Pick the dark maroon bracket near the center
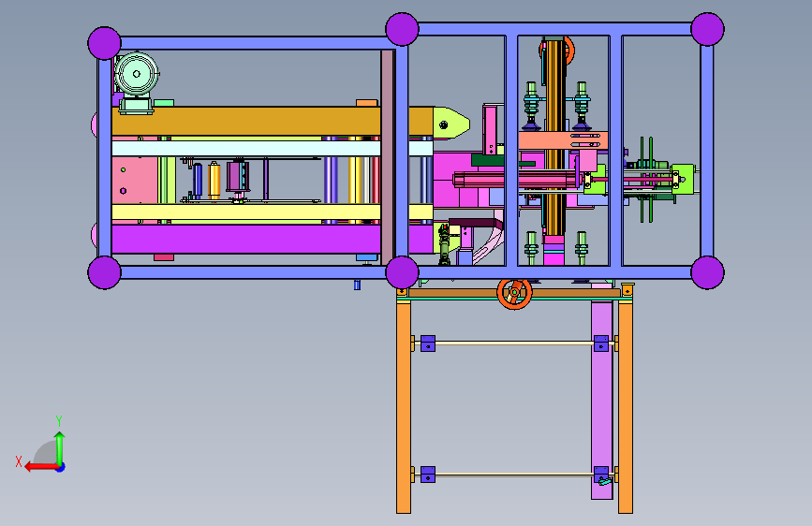This screenshot has height=526, width=812. click(x=475, y=224)
